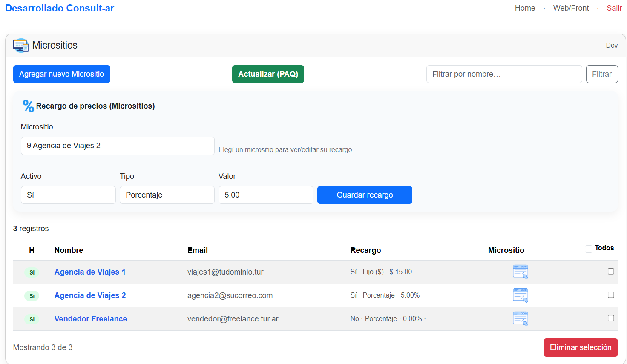627x364 pixels.
Task: Open Web/Front from the top navigation
Action: 571,8
